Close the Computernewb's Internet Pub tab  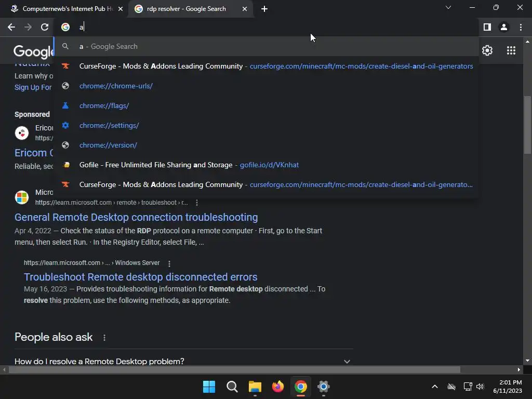[x=121, y=9]
